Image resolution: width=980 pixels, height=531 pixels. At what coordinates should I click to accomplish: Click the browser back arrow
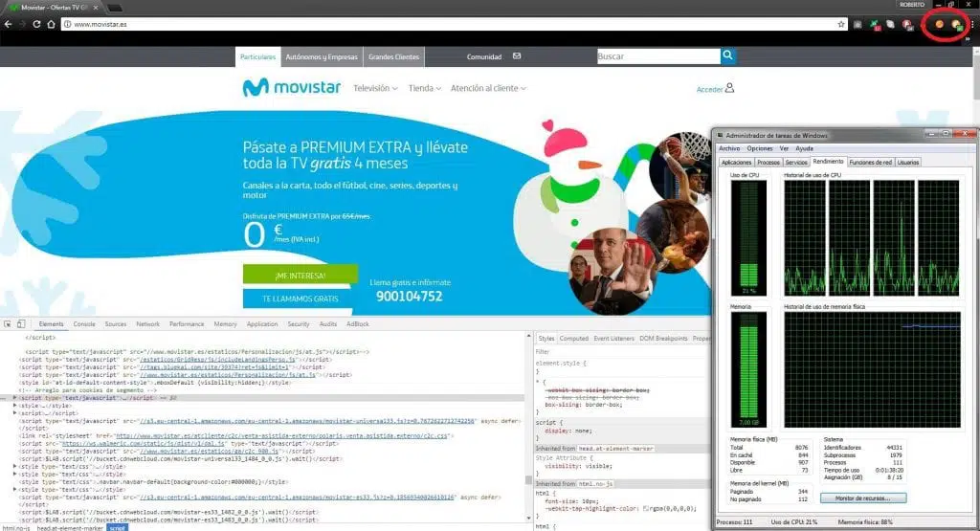coord(8,24)
